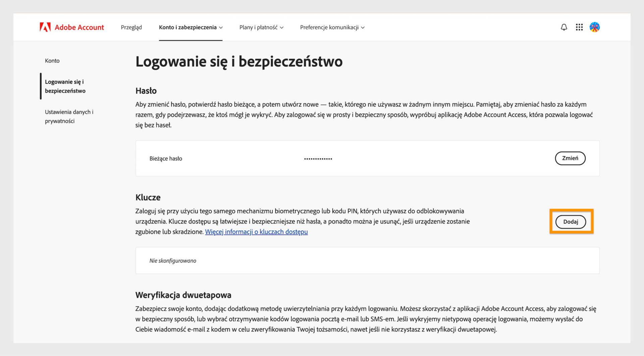Select Logowanie się i bezpieczeństwo sidebar entry
This screenshot has width=644, height=356.
[x=65, y=86]
